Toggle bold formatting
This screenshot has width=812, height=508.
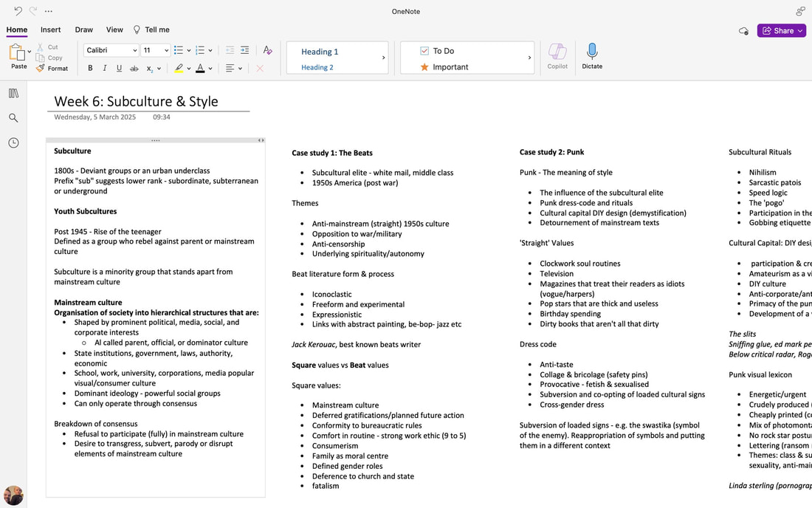[90, 69]
